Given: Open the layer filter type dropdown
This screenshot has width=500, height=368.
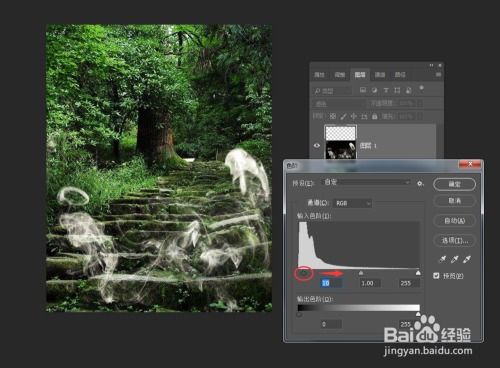Looking at the screenshot, I should pyautogui.click(x=332, y=91).
